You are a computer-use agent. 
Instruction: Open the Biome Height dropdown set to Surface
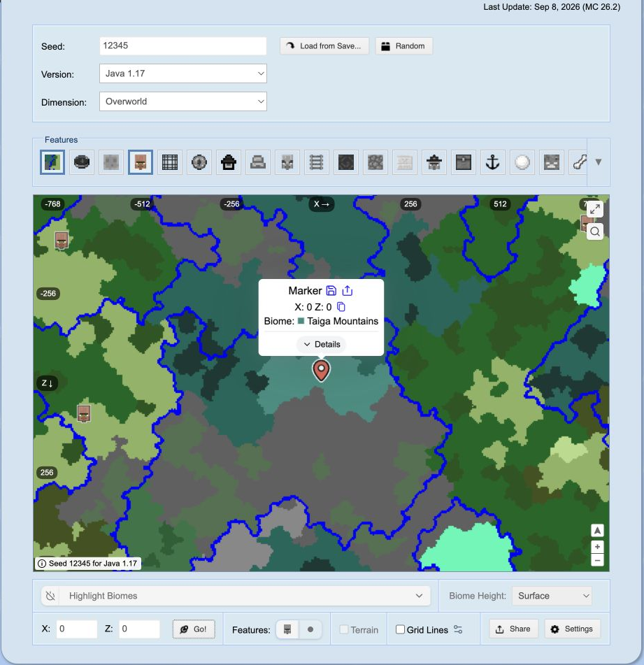click(552, 596)
